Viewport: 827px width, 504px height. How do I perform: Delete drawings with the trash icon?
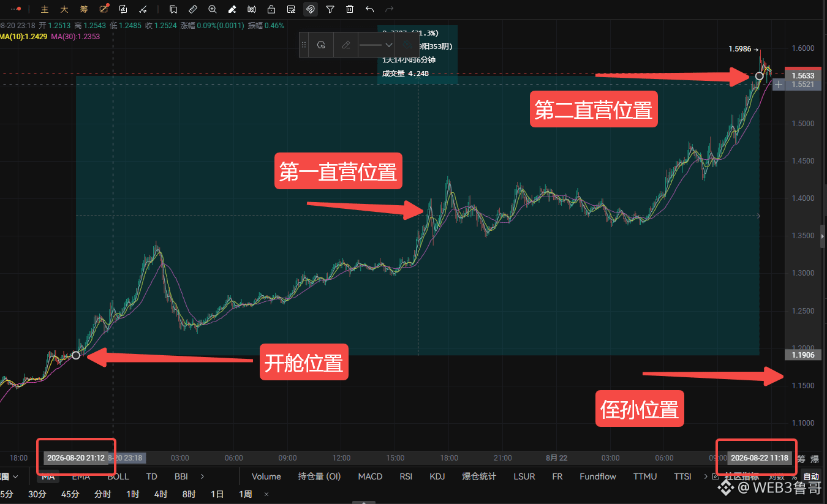coord(350,9)
